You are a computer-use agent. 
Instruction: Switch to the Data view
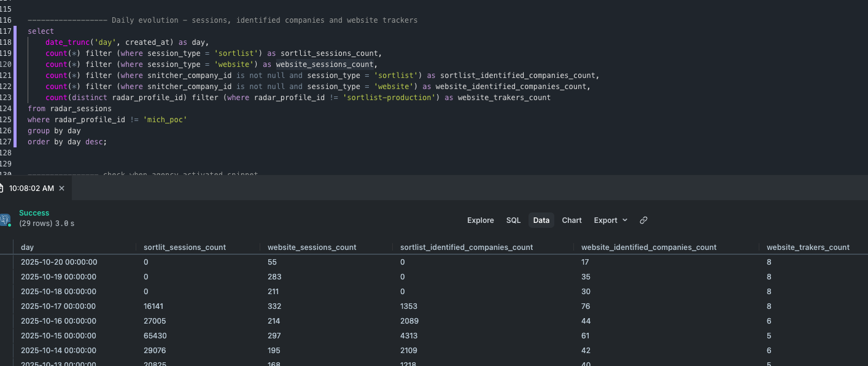coord(541,220)
